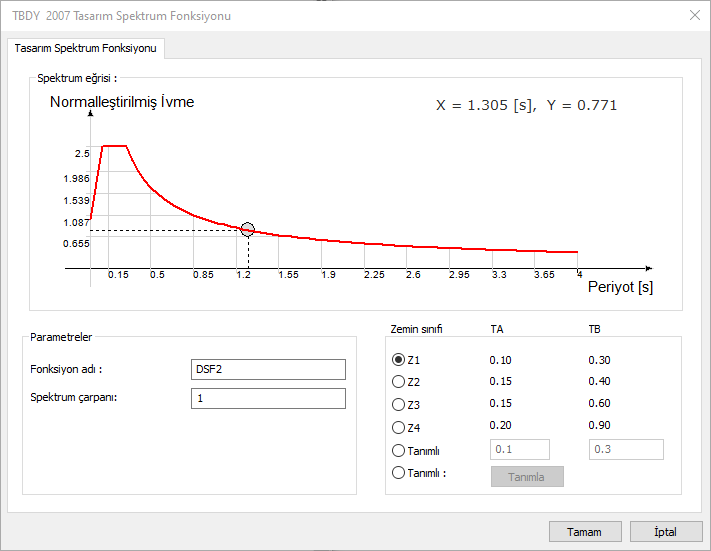Click the Spektrum eğrisi : group label

[77, 78]
